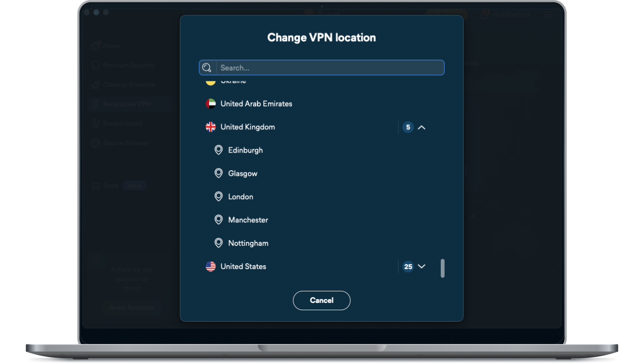Click the pin icon beside Edinburgh
The image size is (644, 364).
[x=219, y=150]
